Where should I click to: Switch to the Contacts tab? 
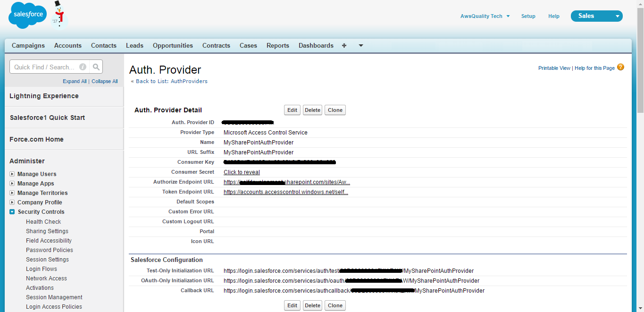point(104,46)
